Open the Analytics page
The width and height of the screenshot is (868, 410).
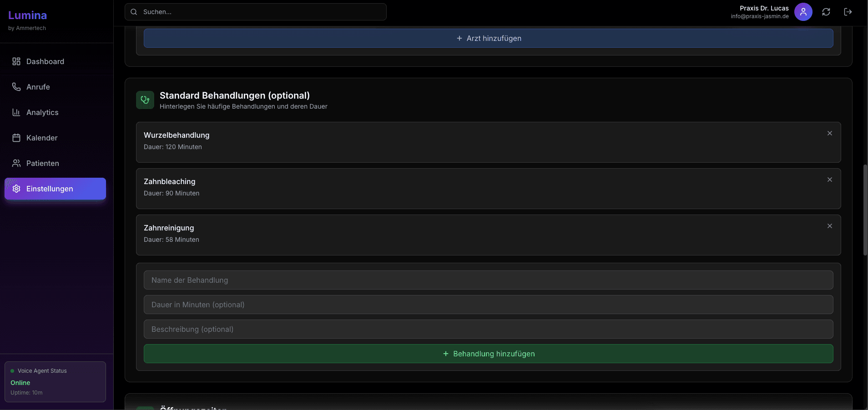pos(42,112)
